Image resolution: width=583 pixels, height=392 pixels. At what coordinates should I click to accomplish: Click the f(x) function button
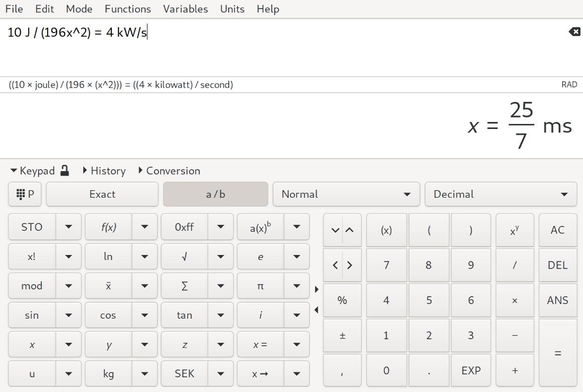108,227
